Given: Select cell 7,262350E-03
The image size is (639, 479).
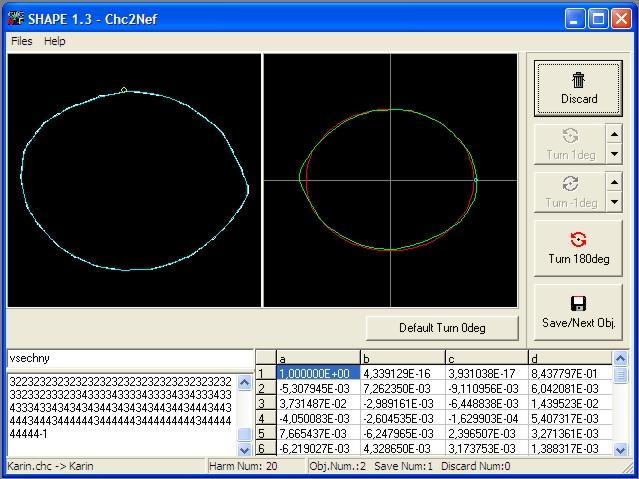Looking at the screenshot, I should coord(403,388).
